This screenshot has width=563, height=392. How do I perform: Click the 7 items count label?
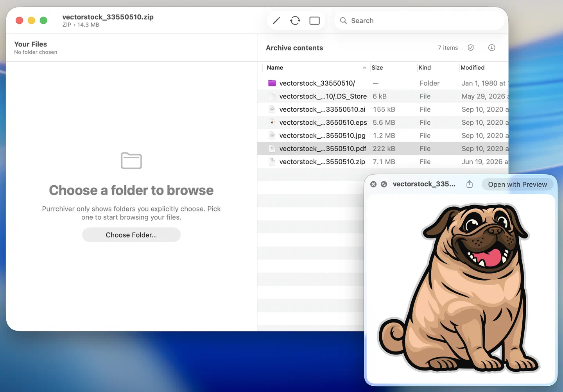448,48
